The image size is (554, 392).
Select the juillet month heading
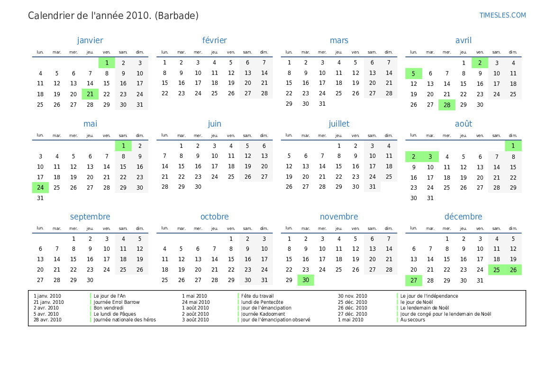click(x=339, y=124)
